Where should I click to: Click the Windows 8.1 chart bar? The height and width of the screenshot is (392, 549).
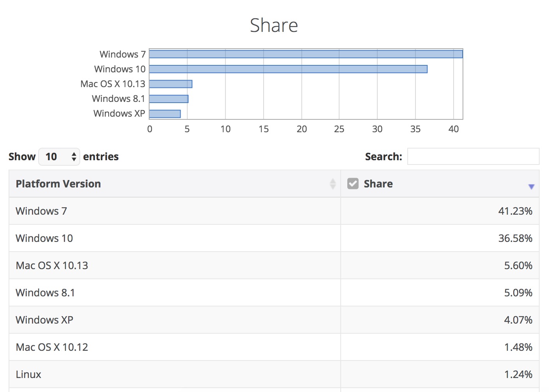(169, 99)
